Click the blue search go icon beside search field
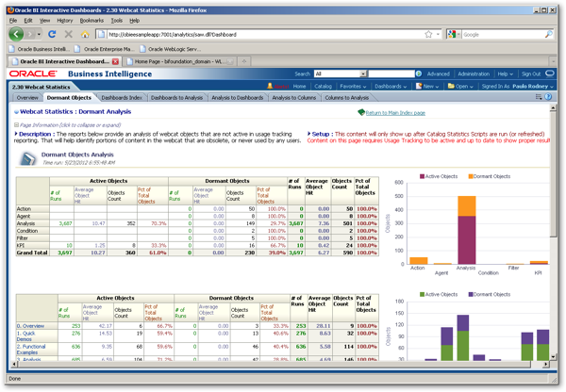 tap(419, 73)
